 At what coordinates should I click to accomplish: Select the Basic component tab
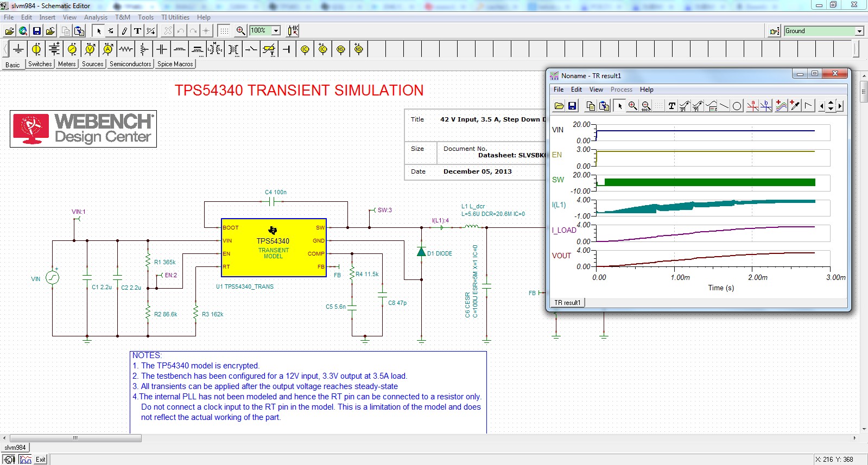12,65
